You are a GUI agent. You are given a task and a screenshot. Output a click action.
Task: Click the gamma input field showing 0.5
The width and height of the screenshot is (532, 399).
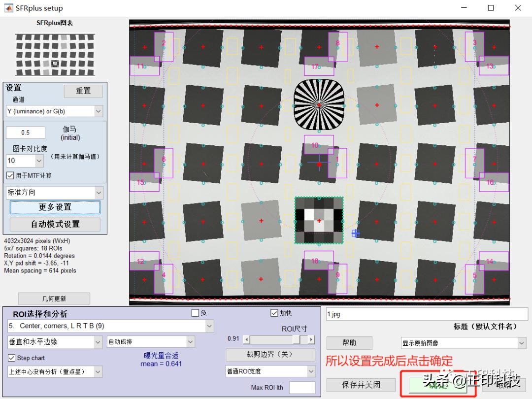coord(26,133)
